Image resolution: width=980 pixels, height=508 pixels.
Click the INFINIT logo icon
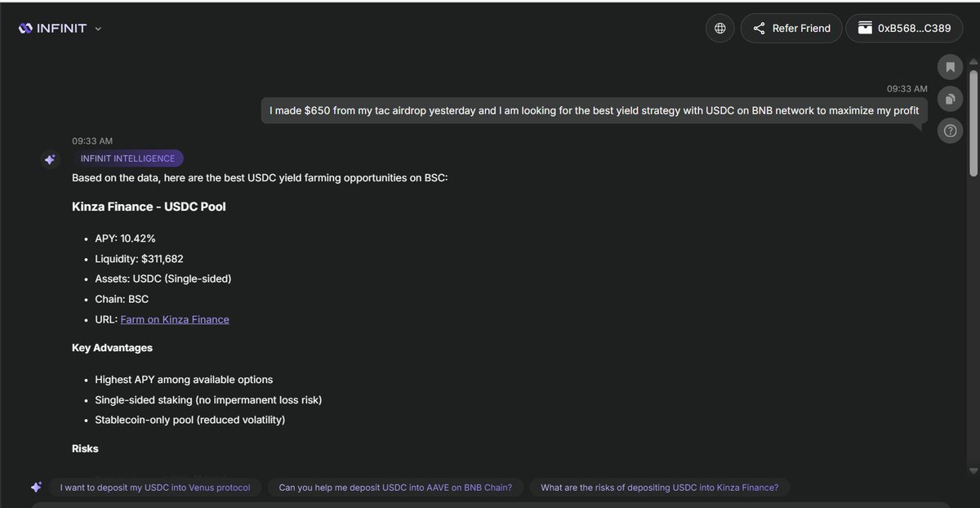(x=25, y=29)
